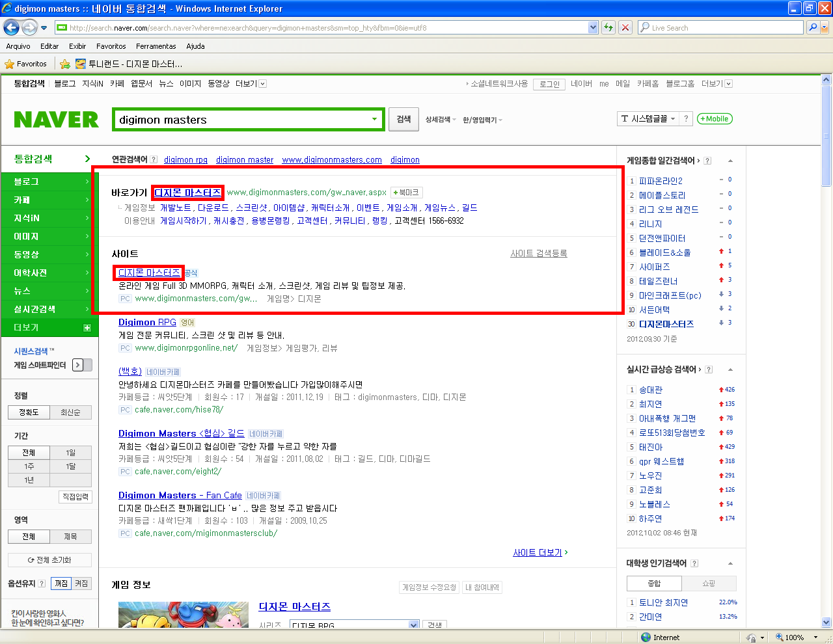Open the Arquivo menu
This screenshot has width=833, height=644.
(x=18, y=46)
